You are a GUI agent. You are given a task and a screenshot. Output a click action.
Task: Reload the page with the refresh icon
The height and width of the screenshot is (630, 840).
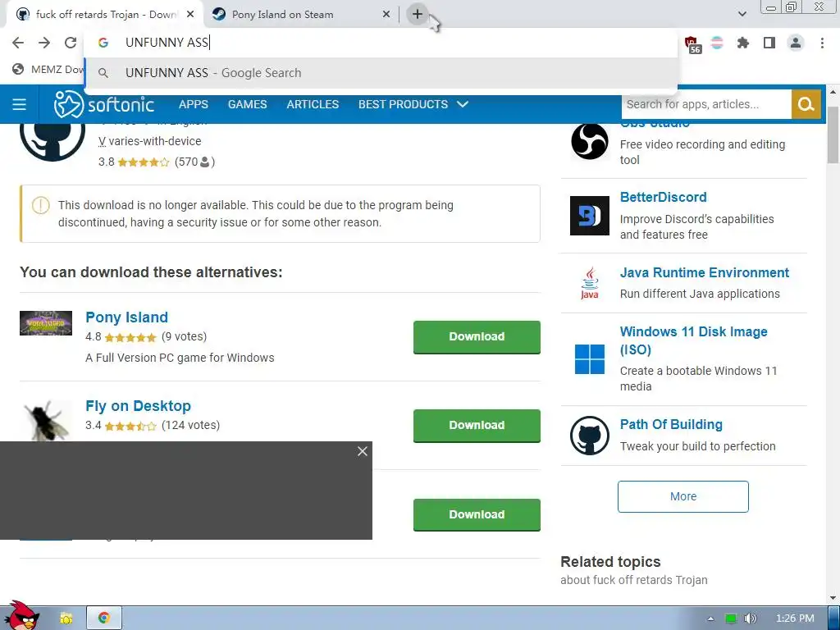(x=71, y=43)
